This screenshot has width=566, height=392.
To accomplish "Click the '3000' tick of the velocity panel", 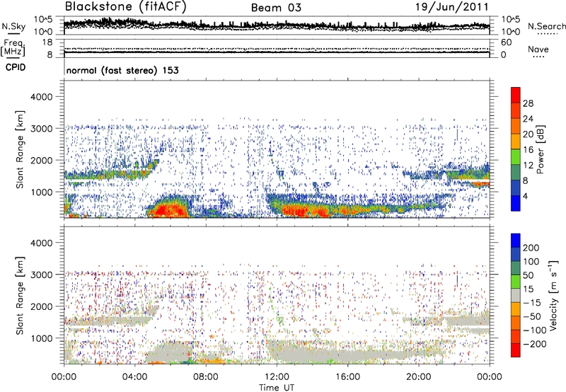I will 41,275.
